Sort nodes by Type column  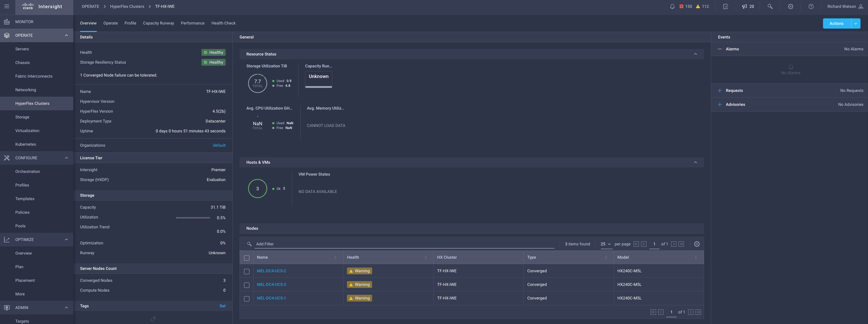pyautogui.click(x=606, y=257)
